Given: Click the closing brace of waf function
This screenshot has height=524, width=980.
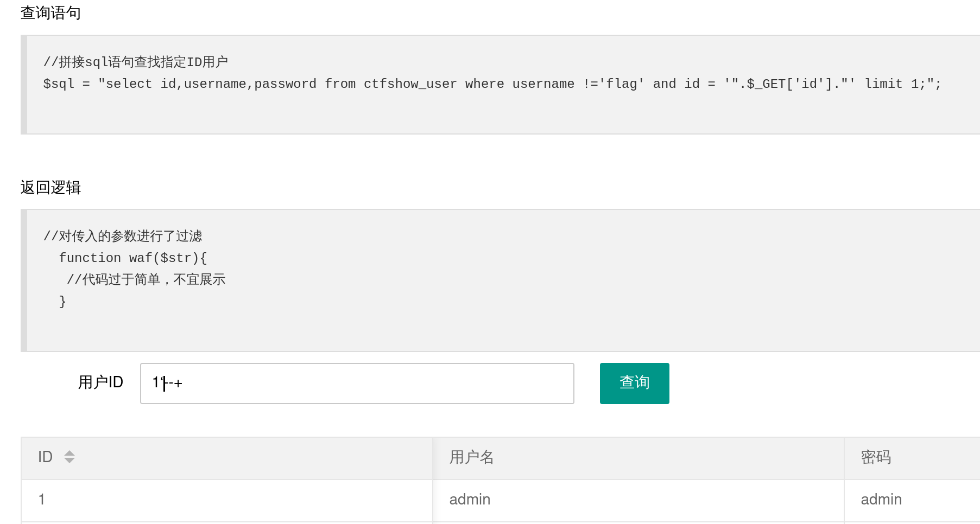Looking at the screenshot, I should point(62,302).
